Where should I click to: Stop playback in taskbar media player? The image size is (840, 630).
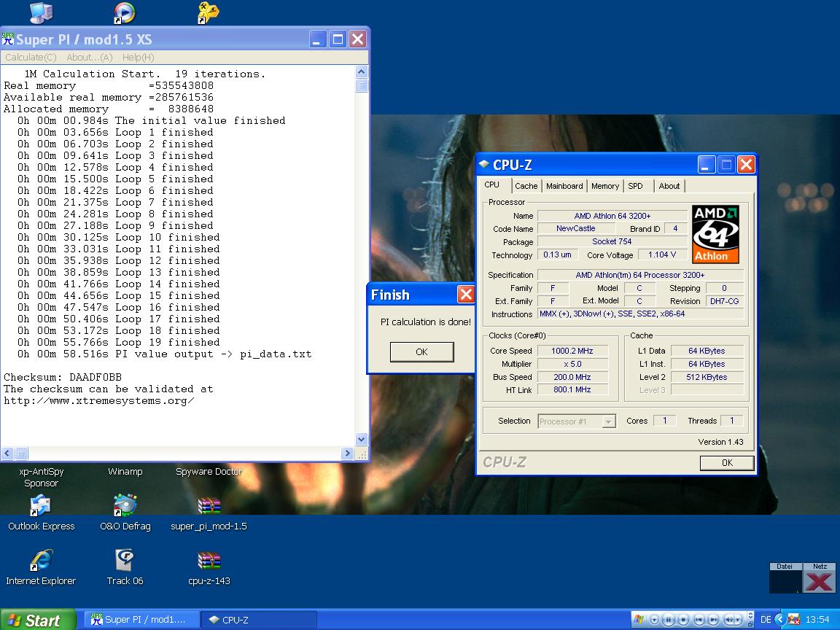pyautogui.click(x=683, y=620)
